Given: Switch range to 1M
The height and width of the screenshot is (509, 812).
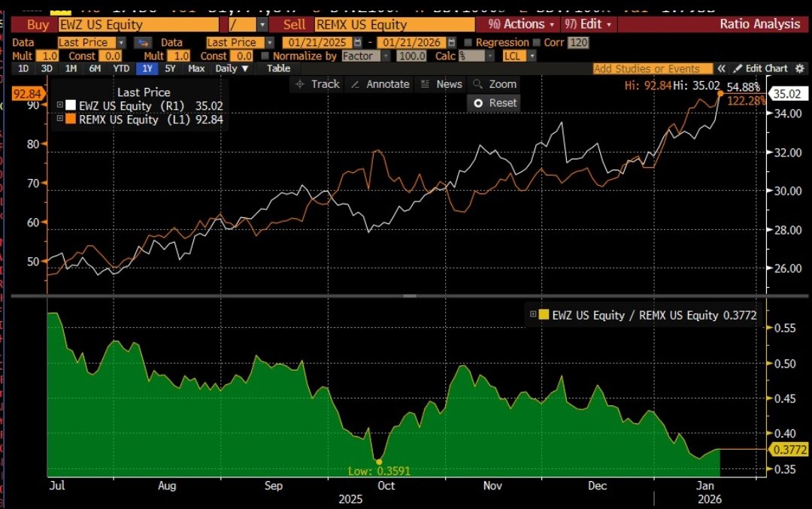Looking at the screenshot, I should point(71,68).
